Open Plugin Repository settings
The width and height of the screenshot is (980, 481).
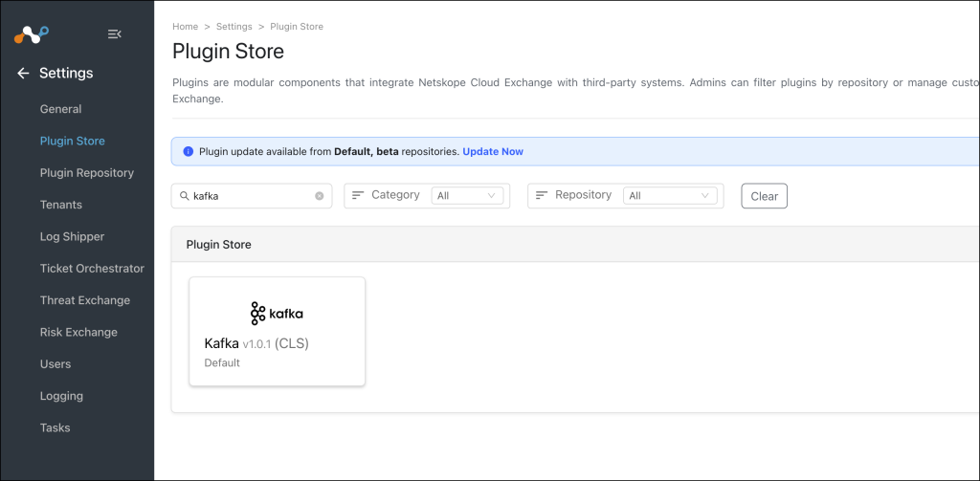(87, 172)
